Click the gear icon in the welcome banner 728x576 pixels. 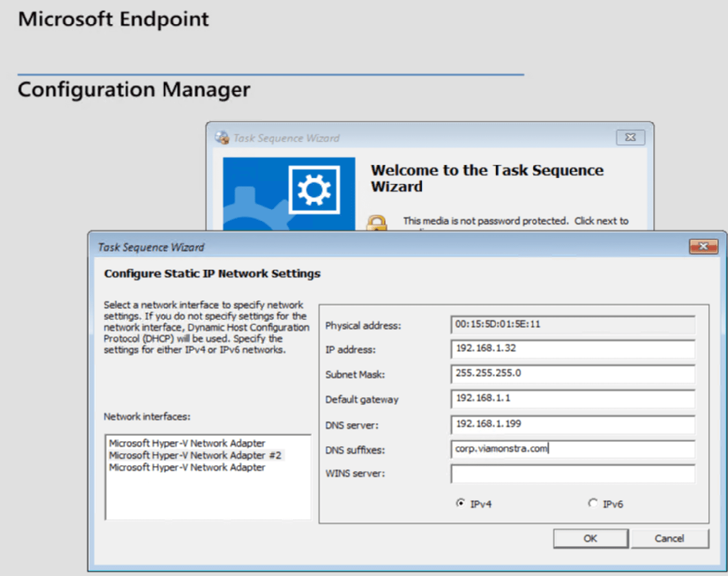(314, 190)
